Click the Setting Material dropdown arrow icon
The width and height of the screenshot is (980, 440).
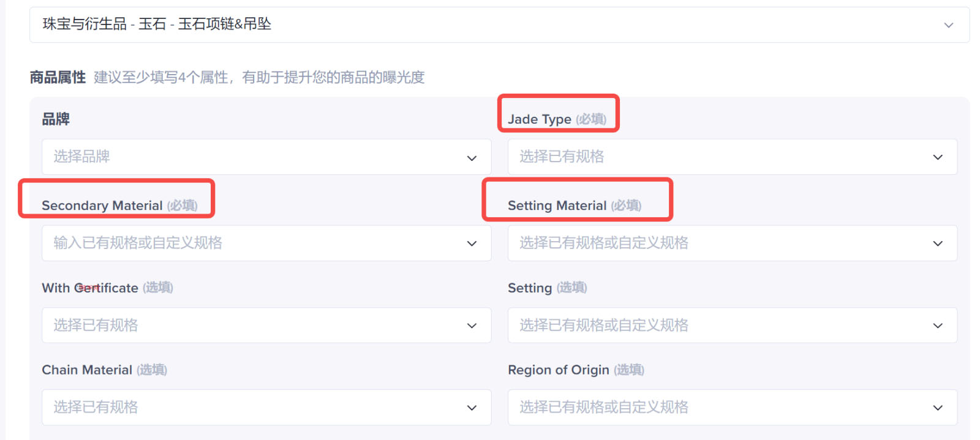coord(938,244)
